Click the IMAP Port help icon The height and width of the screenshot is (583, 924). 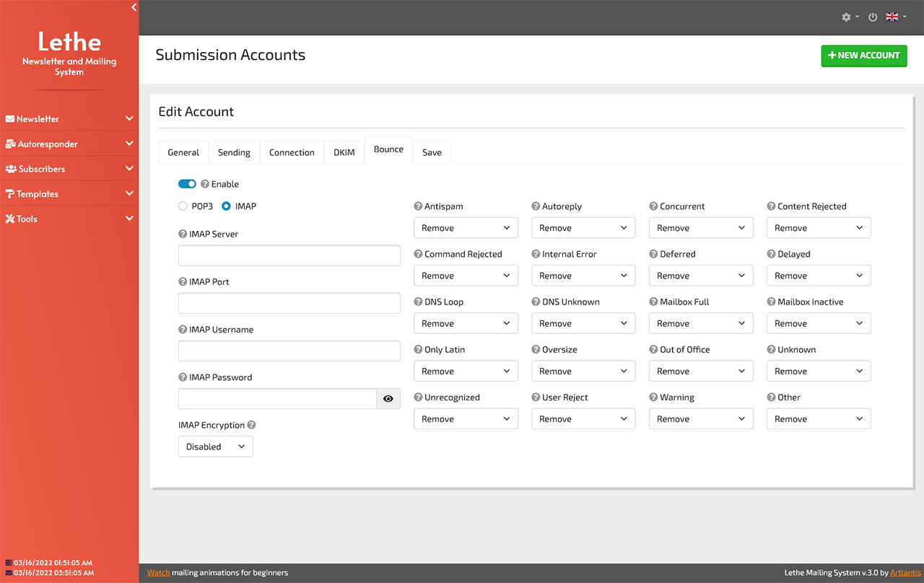pyautogui.click(x=183, y=281)
